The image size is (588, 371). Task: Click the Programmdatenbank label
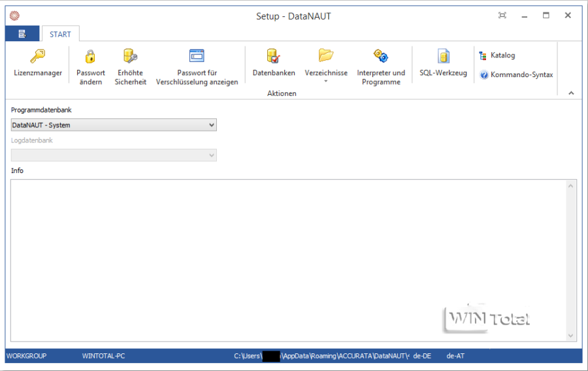[x=41, y=110]
